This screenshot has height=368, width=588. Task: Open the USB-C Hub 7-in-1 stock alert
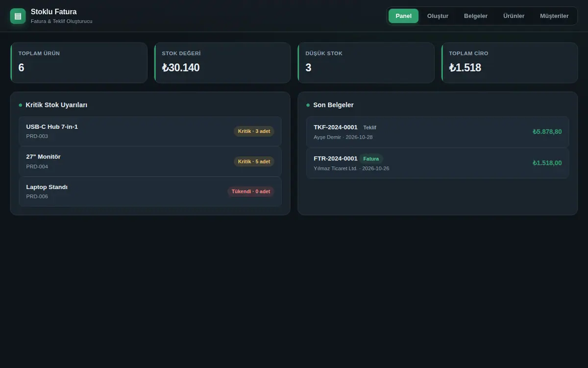click(150, 131)
